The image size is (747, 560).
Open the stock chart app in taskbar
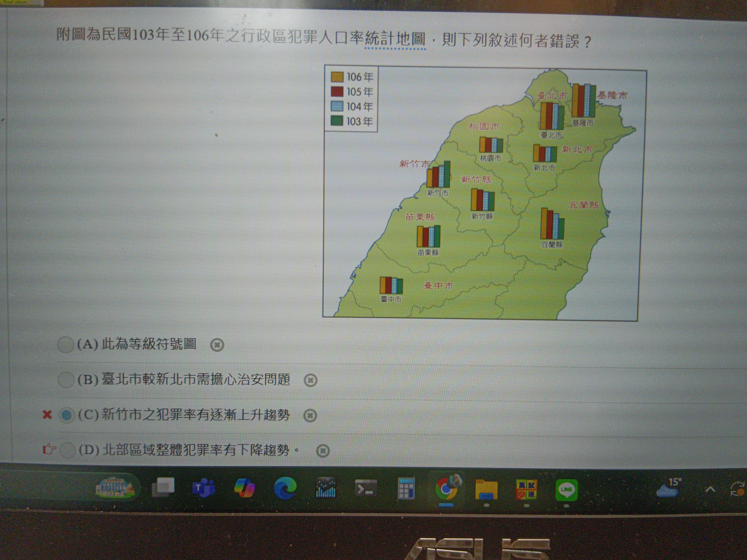click(326, 488)
